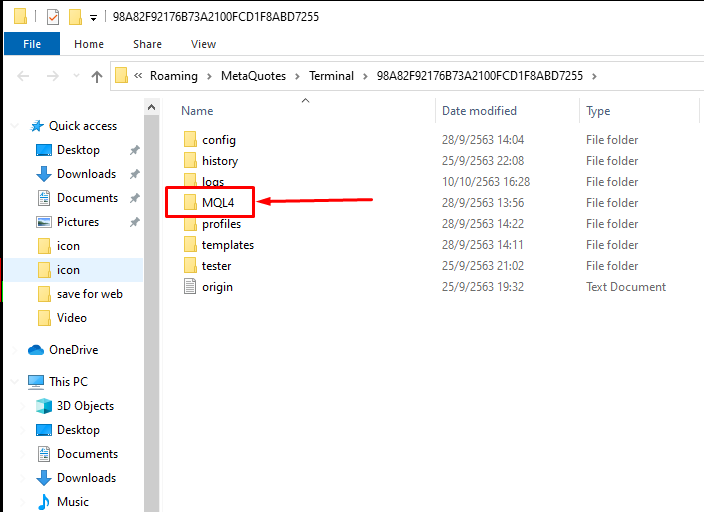Click the navigation pane vertical scrollbar
Image resolution: width=704 pixels, height=512 pixels.
152,300
